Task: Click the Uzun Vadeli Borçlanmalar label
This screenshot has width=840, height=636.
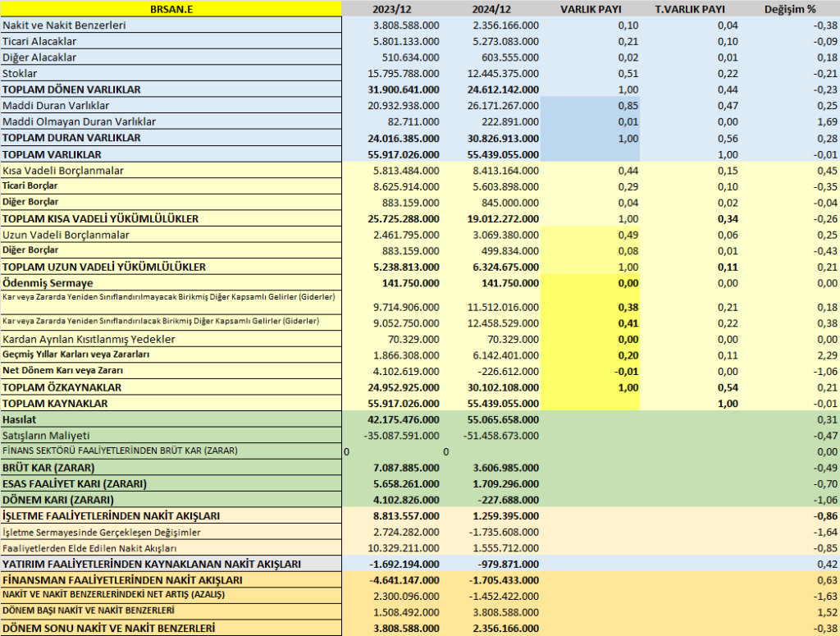Action: click(171, 235)
